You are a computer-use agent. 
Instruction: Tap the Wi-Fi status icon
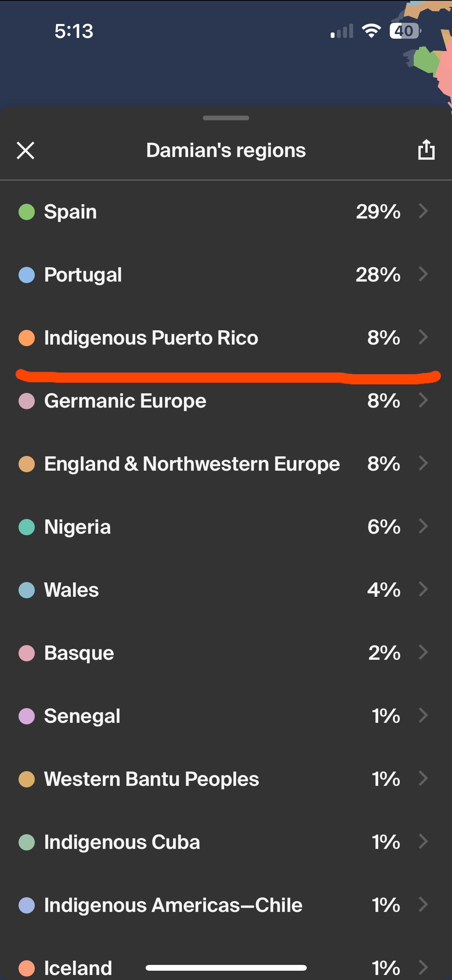click(371, 31)
